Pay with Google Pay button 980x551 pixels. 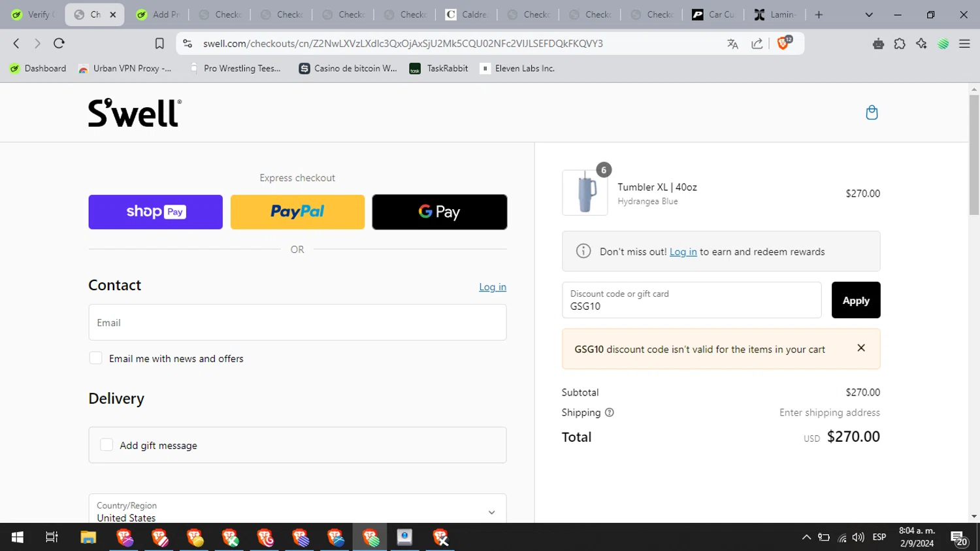pyautogui.click(x=440, y=212)
